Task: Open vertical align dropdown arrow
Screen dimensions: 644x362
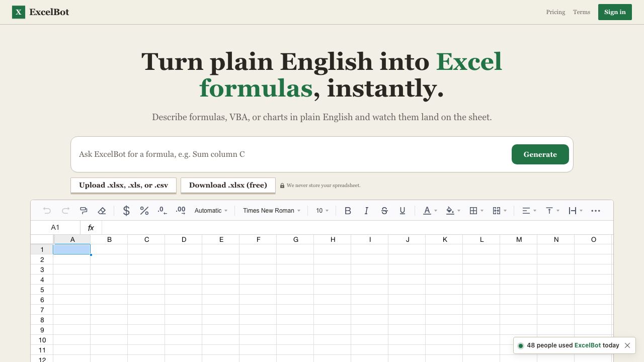Action: 558,211
